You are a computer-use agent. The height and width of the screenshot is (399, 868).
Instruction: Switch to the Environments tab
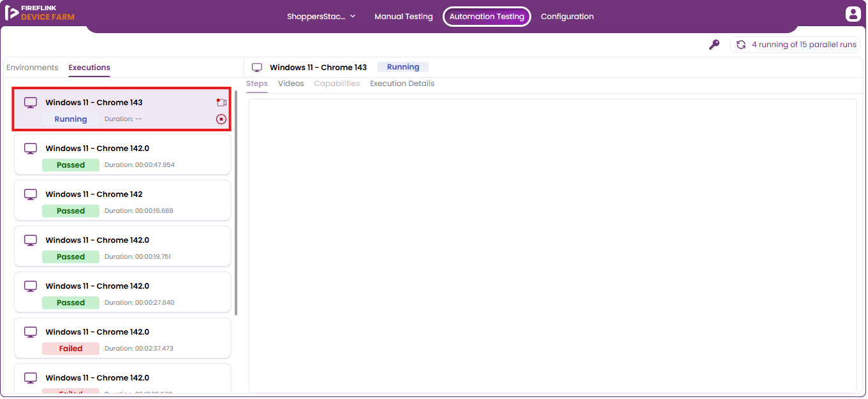[x=33, y=68]
